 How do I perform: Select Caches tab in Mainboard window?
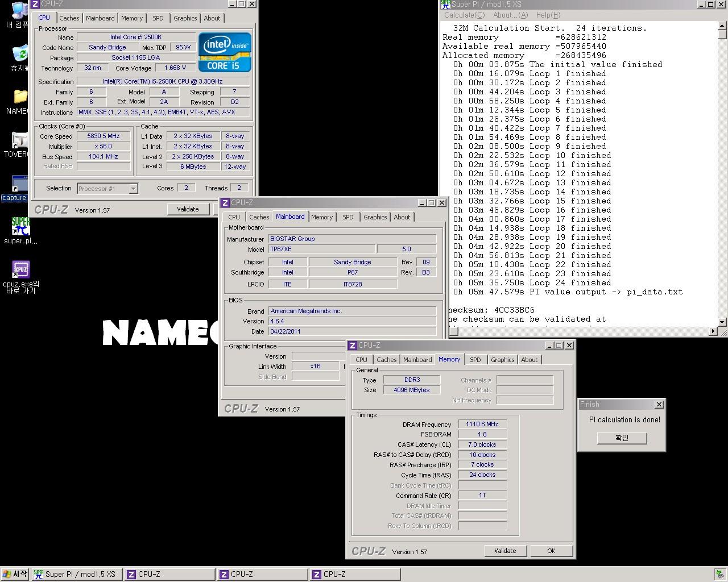pyautogui.click(x=259, y=217)
